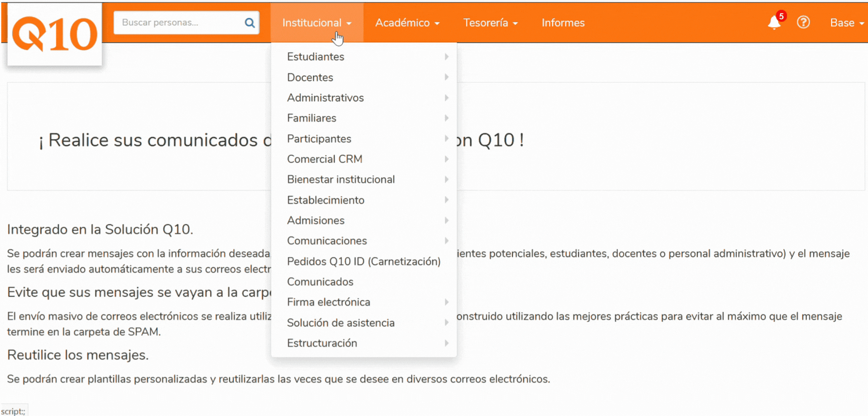Click the Integrado en la Solución Q10 heading
The image size is (868, 416).
click(100, 229)
